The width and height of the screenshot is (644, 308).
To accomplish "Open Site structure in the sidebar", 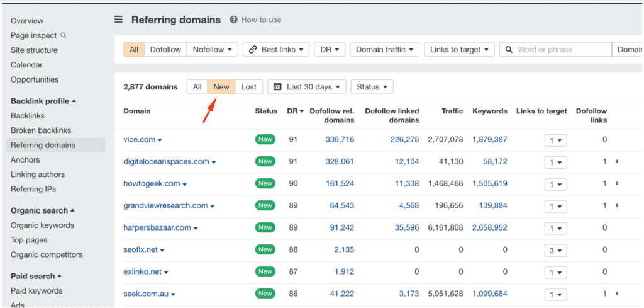I will coord(34,50).
